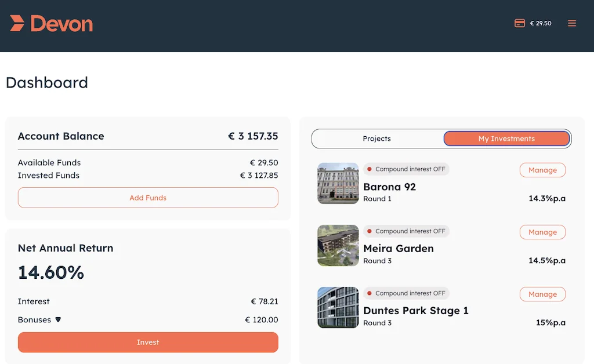Enable compound interest for Duntes Park Stage 1

click(x=406, y=293)
